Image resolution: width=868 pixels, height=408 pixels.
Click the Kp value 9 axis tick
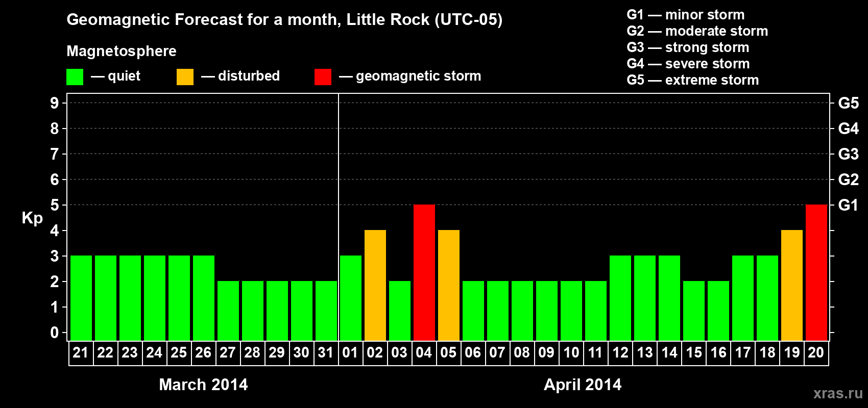55,103
